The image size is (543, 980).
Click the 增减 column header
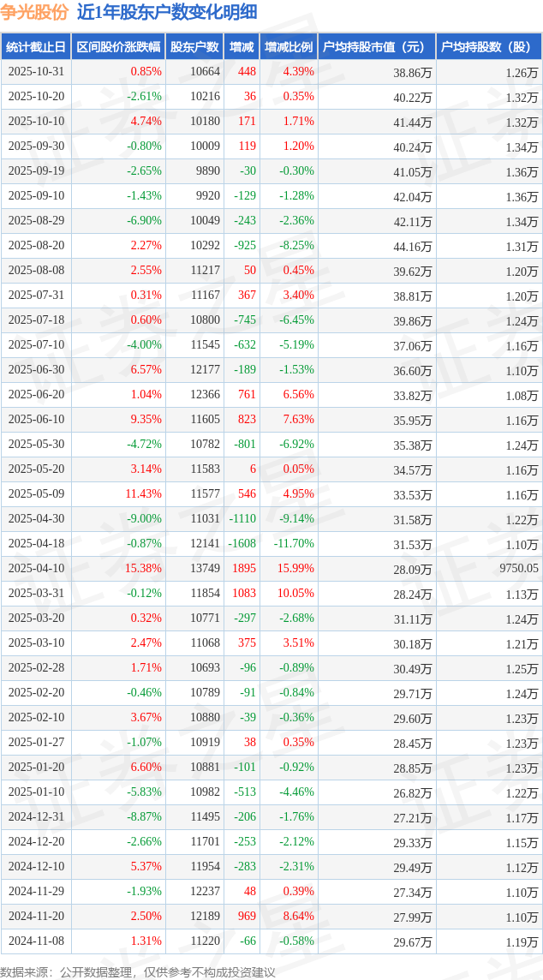tap(242, 47)
